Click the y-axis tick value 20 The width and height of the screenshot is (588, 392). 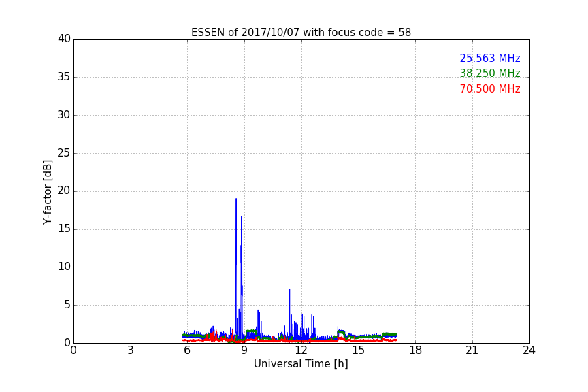tap(64, 191)
